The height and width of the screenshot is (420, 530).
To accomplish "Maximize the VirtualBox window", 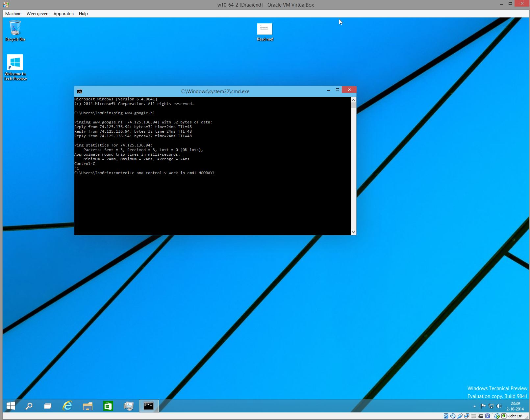I will [x=510, y=4].
